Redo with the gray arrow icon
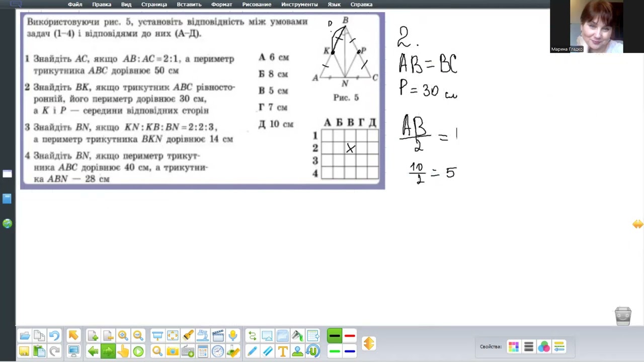The image size is (644, 362). [x=54, y=351]
